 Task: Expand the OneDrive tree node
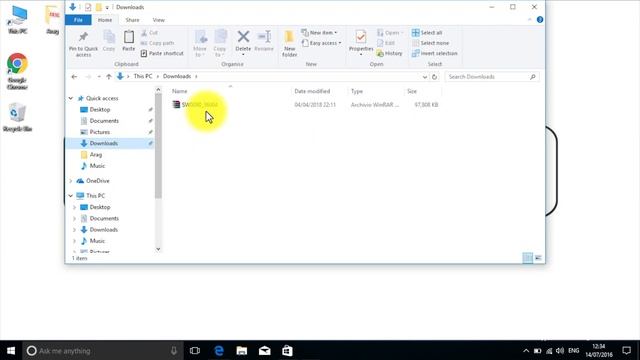[x=71, y=181]
